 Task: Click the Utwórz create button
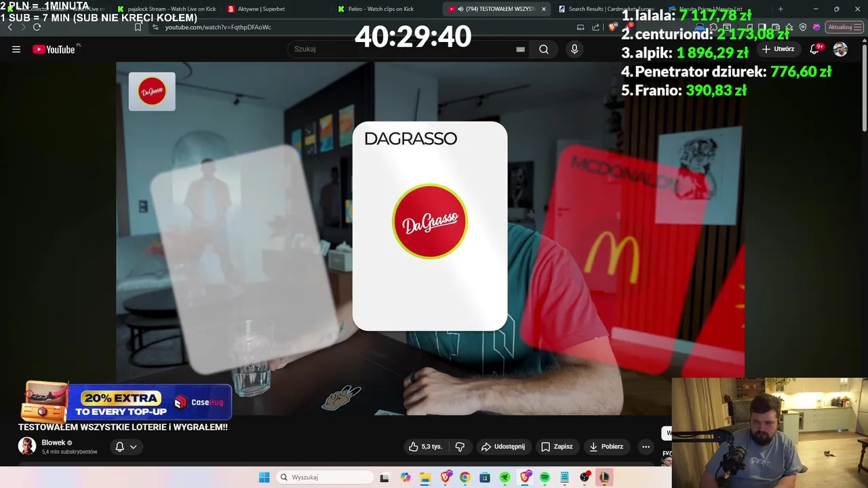(778, 49)
